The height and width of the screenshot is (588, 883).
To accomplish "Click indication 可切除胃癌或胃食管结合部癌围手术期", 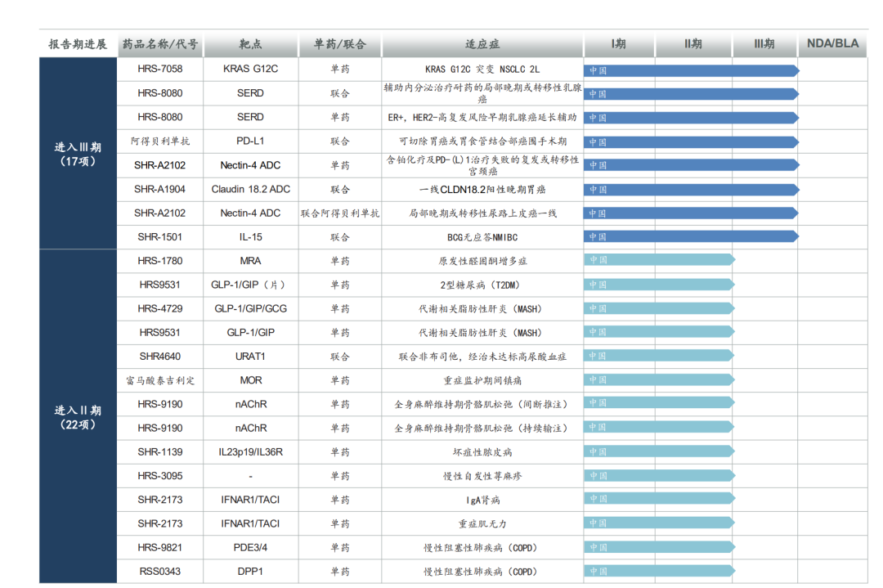I will (x=482, y=141).
